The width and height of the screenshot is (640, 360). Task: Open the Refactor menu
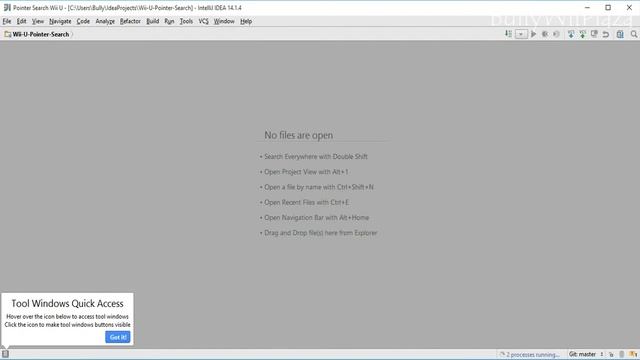[x=130, y=21]
